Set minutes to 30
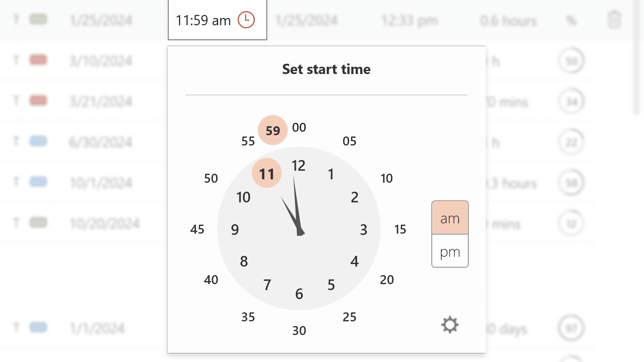This screenshot has width=644, height=362. click(299, 330)
